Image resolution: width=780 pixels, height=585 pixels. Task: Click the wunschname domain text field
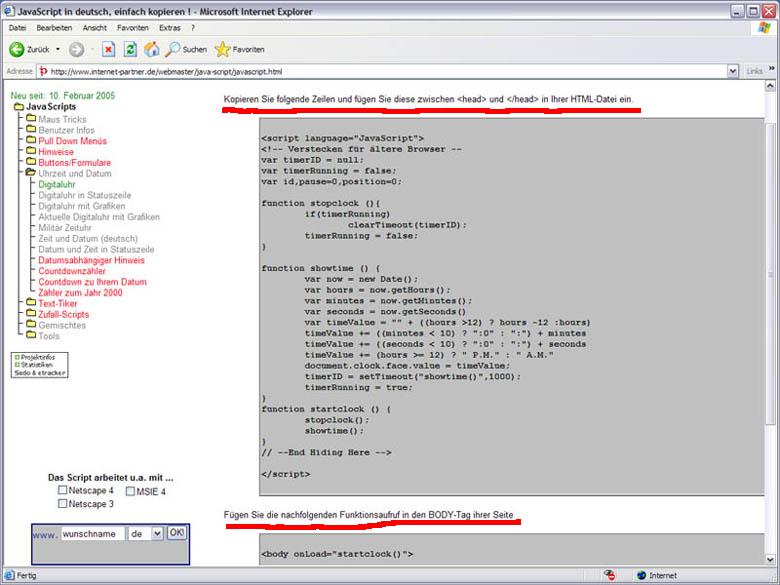click(93, 534)
